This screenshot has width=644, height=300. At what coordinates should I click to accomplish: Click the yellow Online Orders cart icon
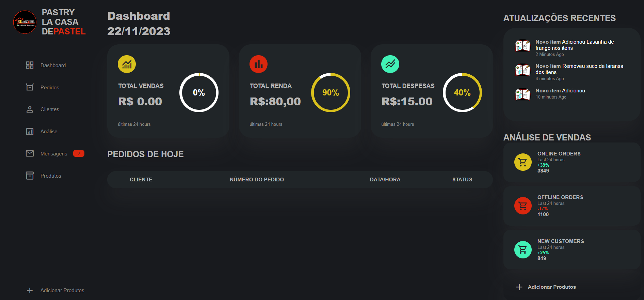click(x=523, y=162)
